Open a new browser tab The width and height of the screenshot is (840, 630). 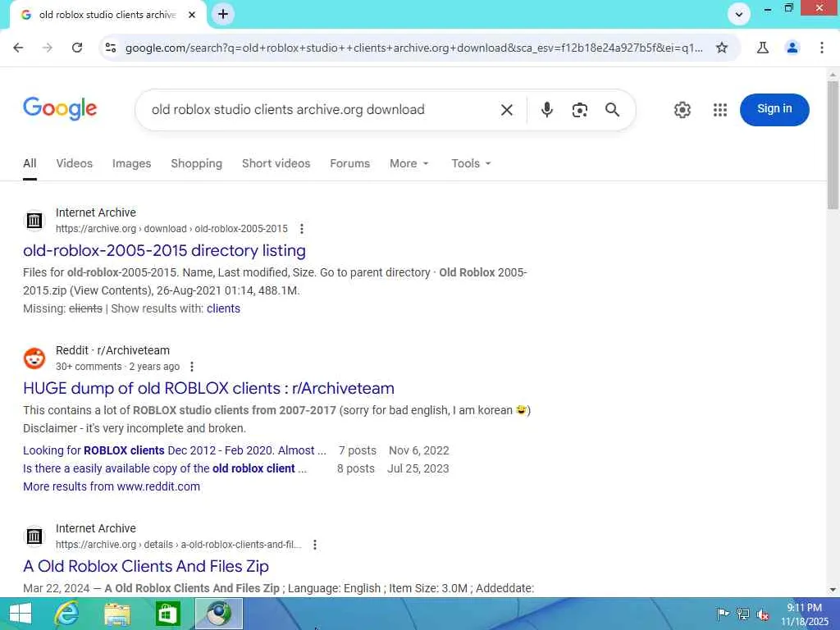pos(223,15)
